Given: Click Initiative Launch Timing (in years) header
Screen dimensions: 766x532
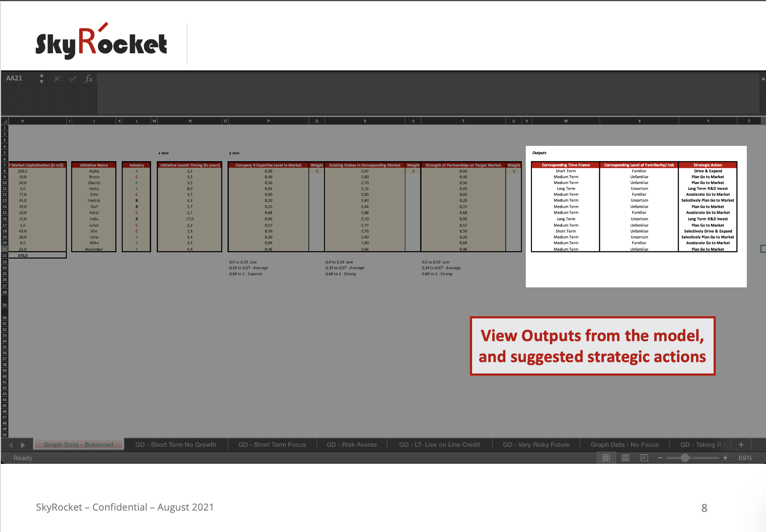Looking at the screenshot, I should [x=190, y=165].
